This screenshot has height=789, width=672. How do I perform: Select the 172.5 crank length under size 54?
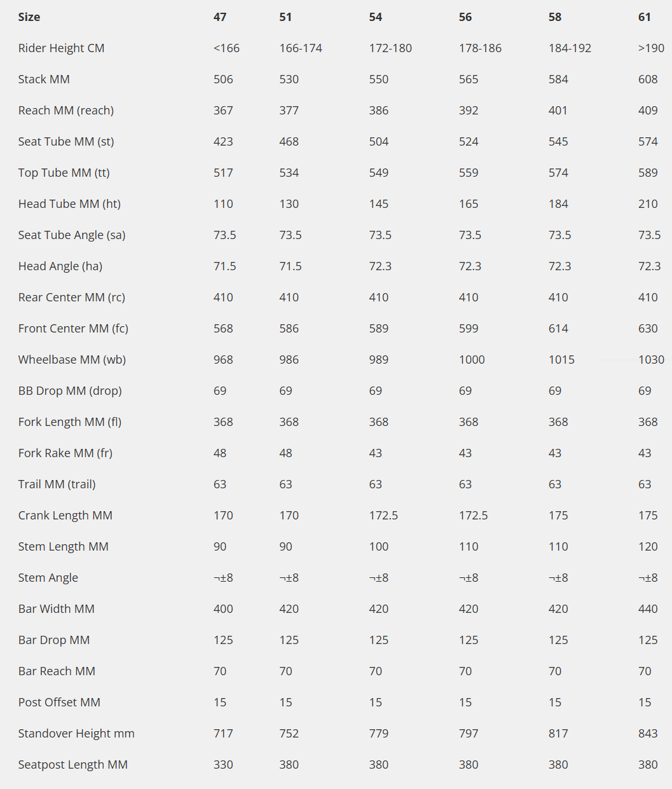[383, 516]
